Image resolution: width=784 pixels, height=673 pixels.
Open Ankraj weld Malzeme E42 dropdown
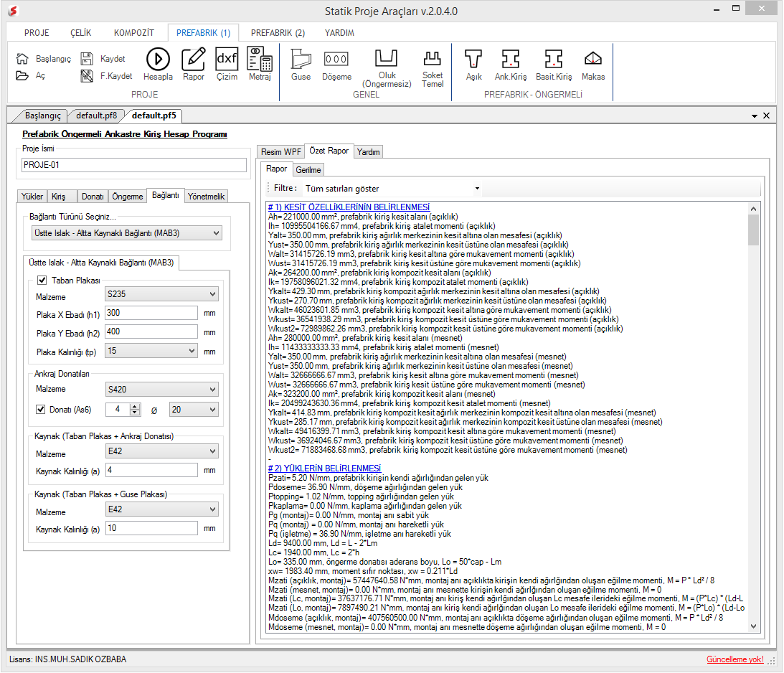[161, 451]
